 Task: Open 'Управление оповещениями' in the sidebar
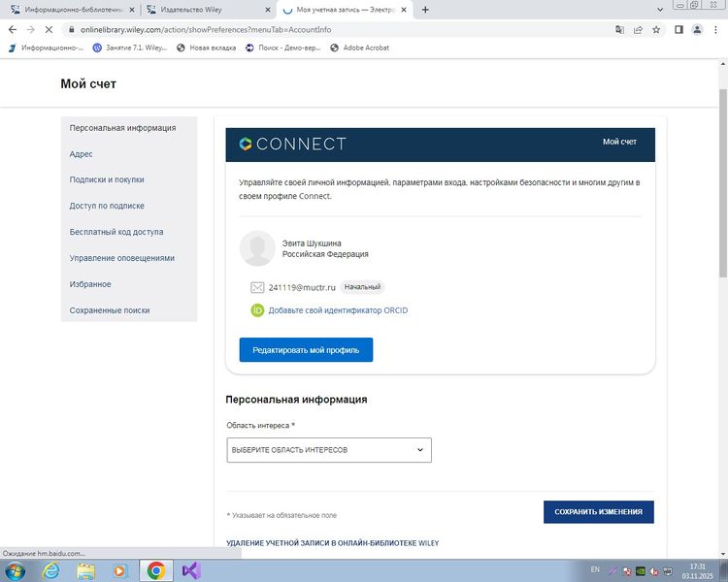(x=121, y=258)
